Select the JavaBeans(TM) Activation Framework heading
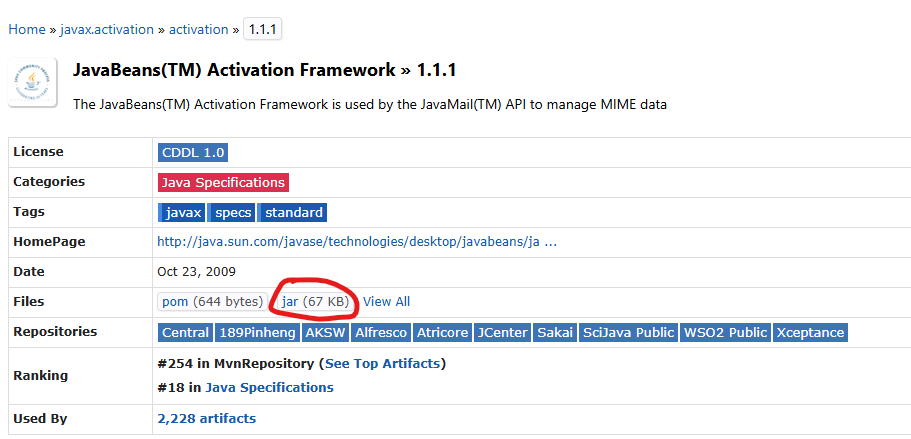Image resolution: width=911 pixels, height=439 pixels. pos(264,70)
